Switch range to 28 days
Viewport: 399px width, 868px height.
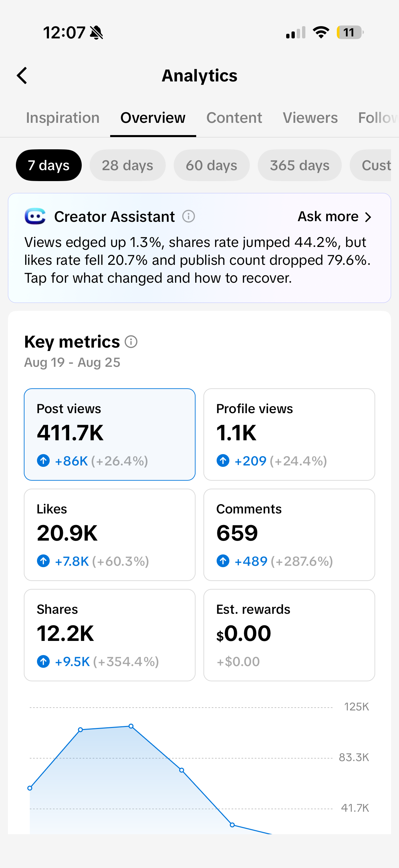point(128,165)
